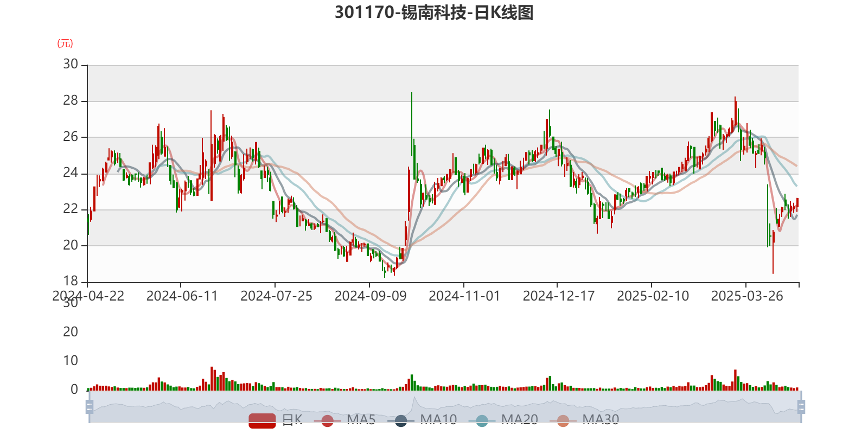Viewport: 868px width, 434px height.
Task: Click the 2024-06-11 date axis label
Action: 182,296
